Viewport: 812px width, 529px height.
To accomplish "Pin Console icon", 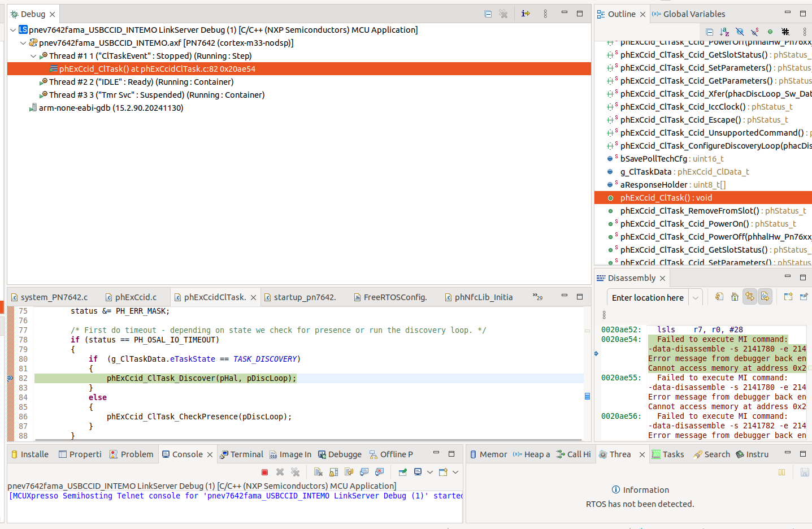I will (x=402, y=472).
